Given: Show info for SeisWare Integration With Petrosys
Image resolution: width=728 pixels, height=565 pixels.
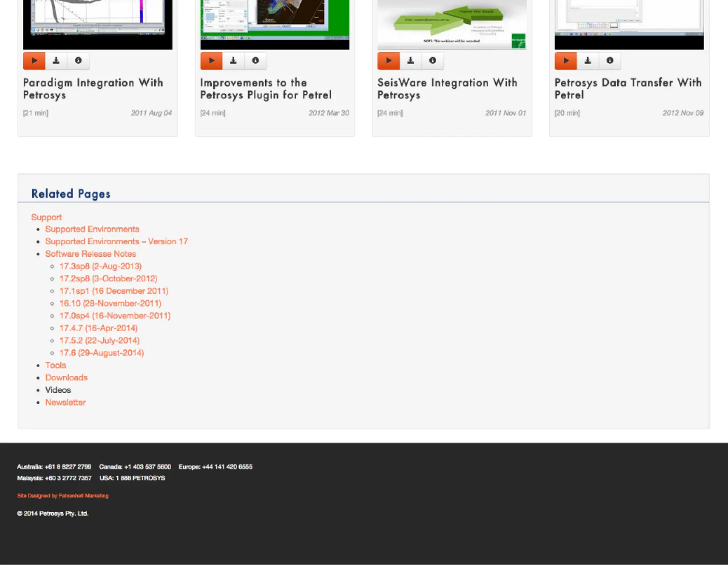Looking at the screenshot, I should coord(432,61).
